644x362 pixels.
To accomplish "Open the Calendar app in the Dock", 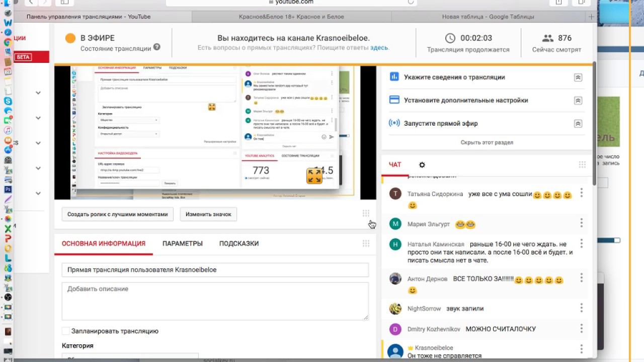I will [x=8, y=72].
